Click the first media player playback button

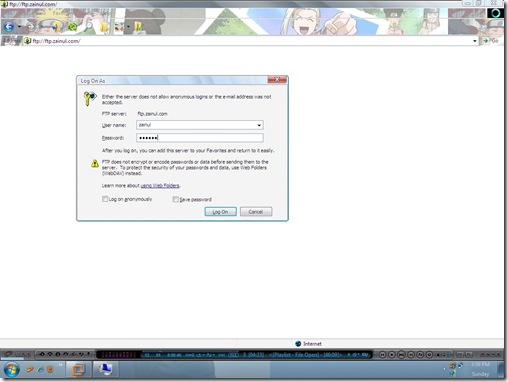point(382,355)
